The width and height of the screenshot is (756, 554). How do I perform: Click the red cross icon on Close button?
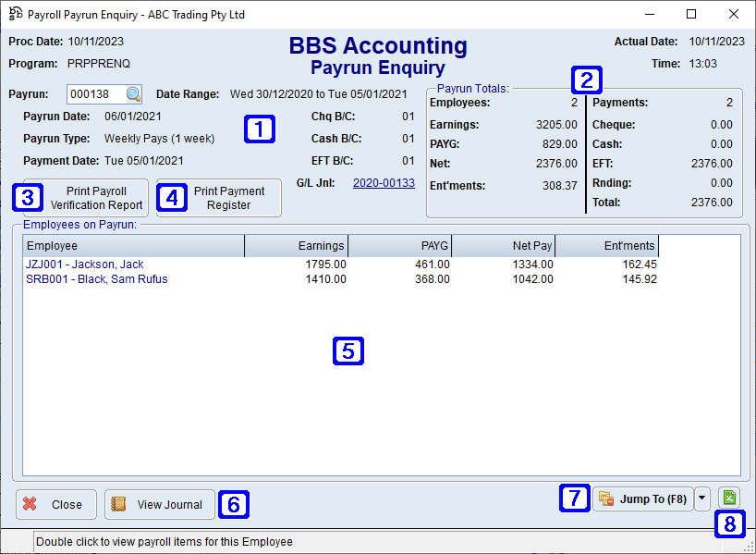[29, 504]
